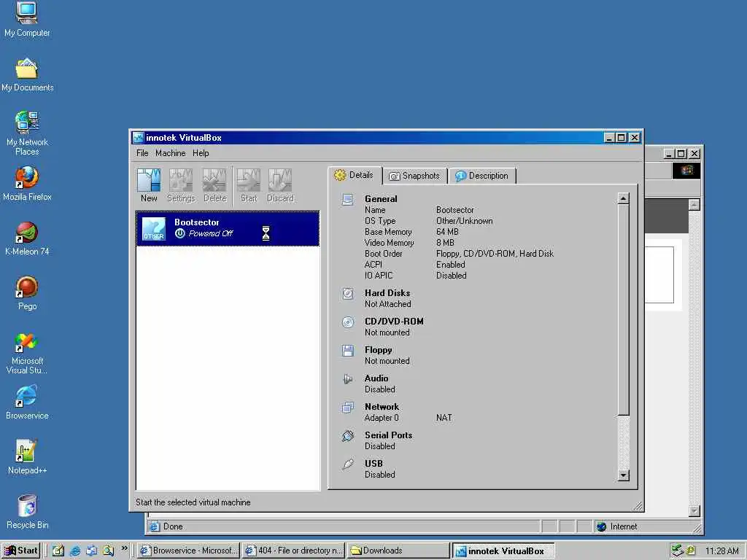Click the Hard Disks section icon
Image resolution: width=747 pixels, height=560 pixels.
click(348, 293)
